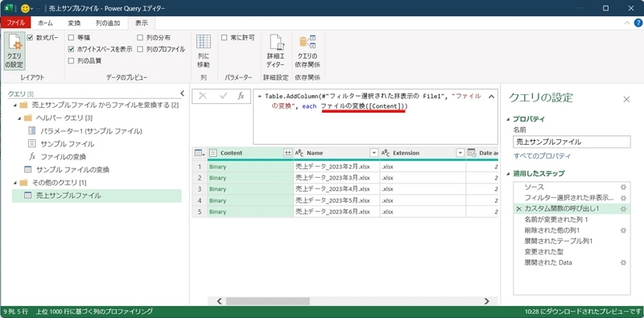The height and width of the screenshot is (318, 644).
Task: Collapse 売上サンプルファイル からファイルを変換する folder
Action: click(15, 105)
